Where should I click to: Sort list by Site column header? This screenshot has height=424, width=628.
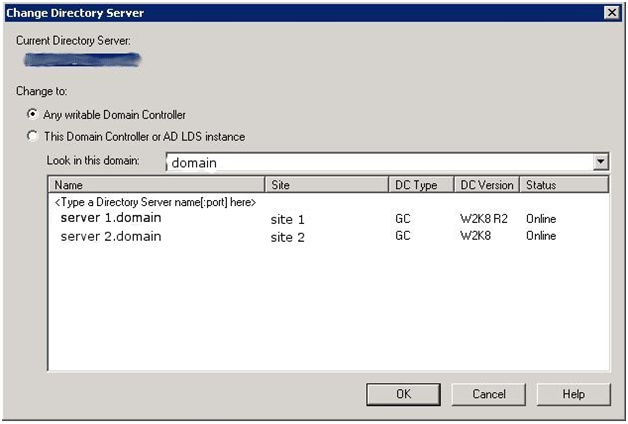click(x=325, y=185)
